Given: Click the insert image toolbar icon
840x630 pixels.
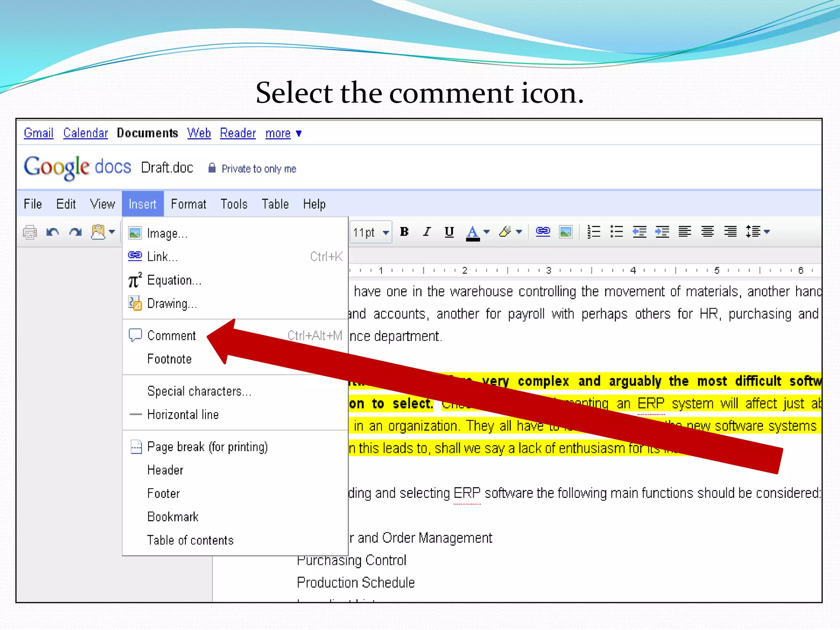Looking at the screenshot, I should [x=566, y=232].
